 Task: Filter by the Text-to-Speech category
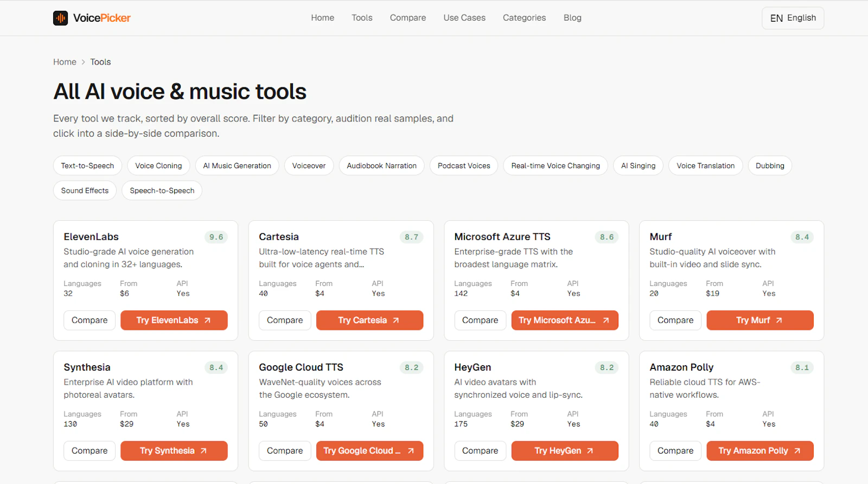(87, 165)
